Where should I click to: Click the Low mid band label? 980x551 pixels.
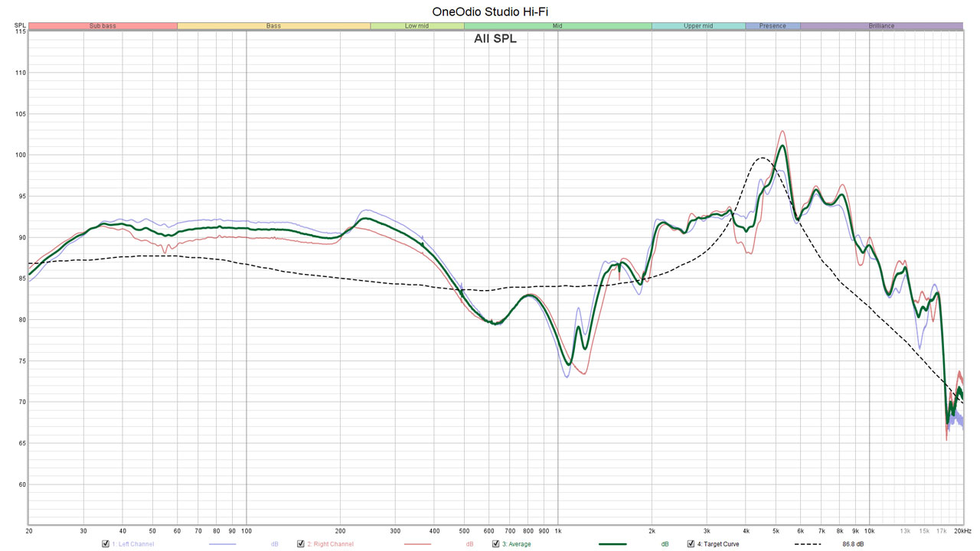417,26
